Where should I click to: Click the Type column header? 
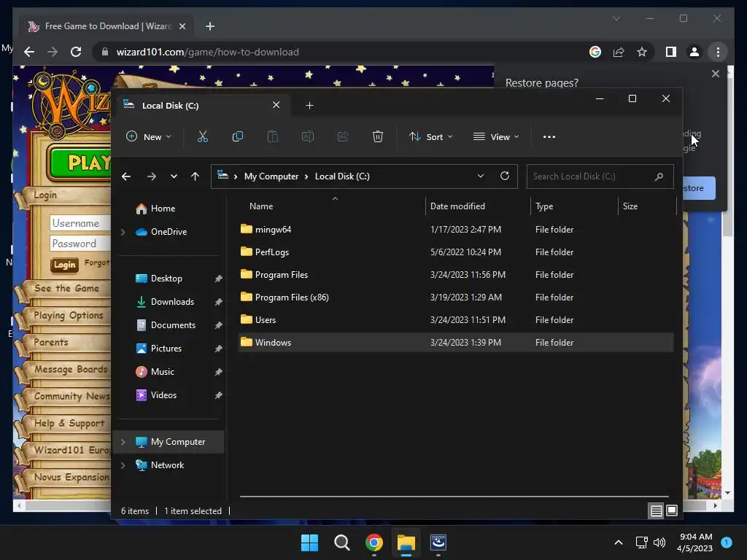[x=544, y=206]
